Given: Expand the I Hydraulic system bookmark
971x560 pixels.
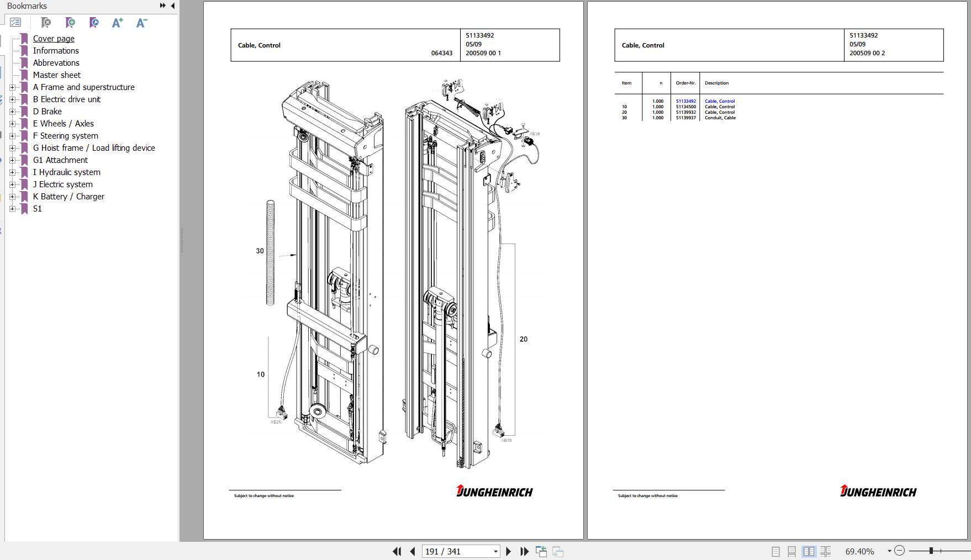Looking at the screenshot, I should point(13,172).
